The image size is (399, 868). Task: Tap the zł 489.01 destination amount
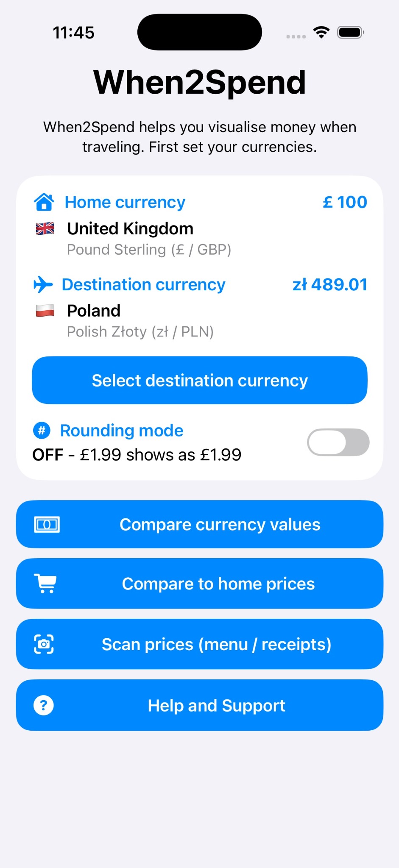click(330, 284)
